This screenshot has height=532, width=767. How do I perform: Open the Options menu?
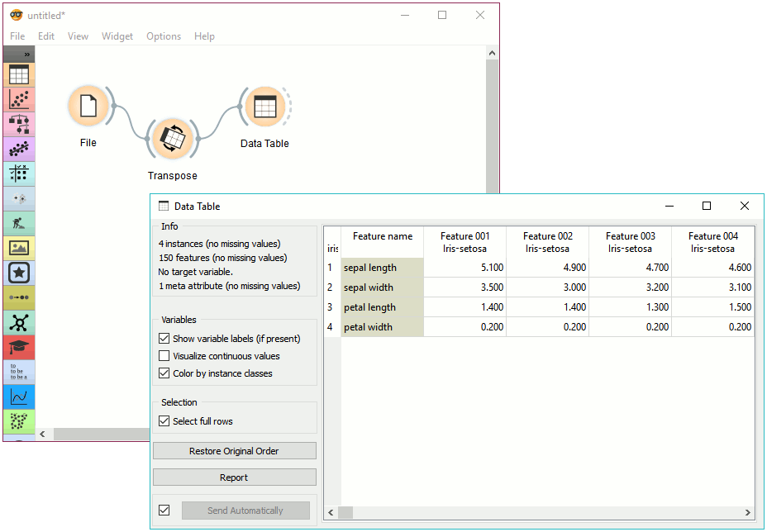[164, 36]
